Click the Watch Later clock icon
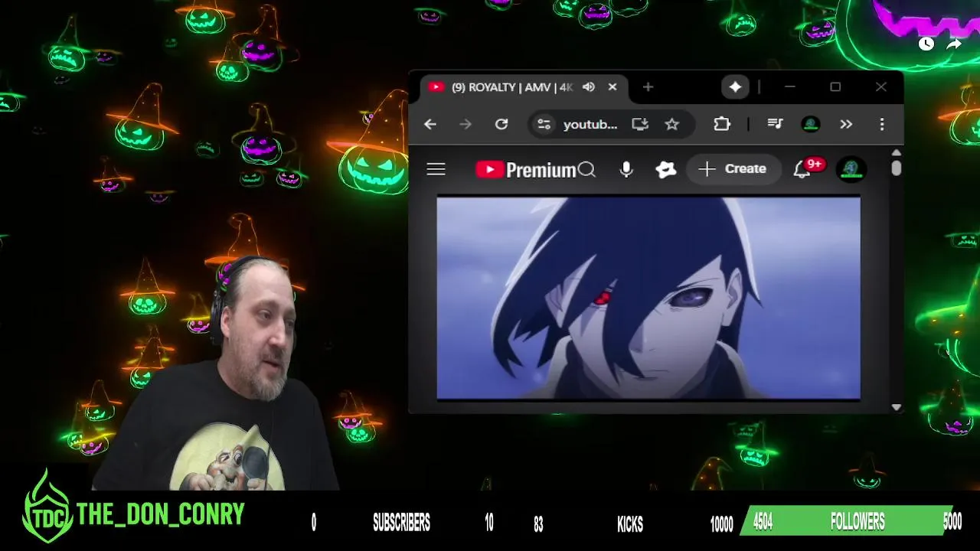 [926, 44]
